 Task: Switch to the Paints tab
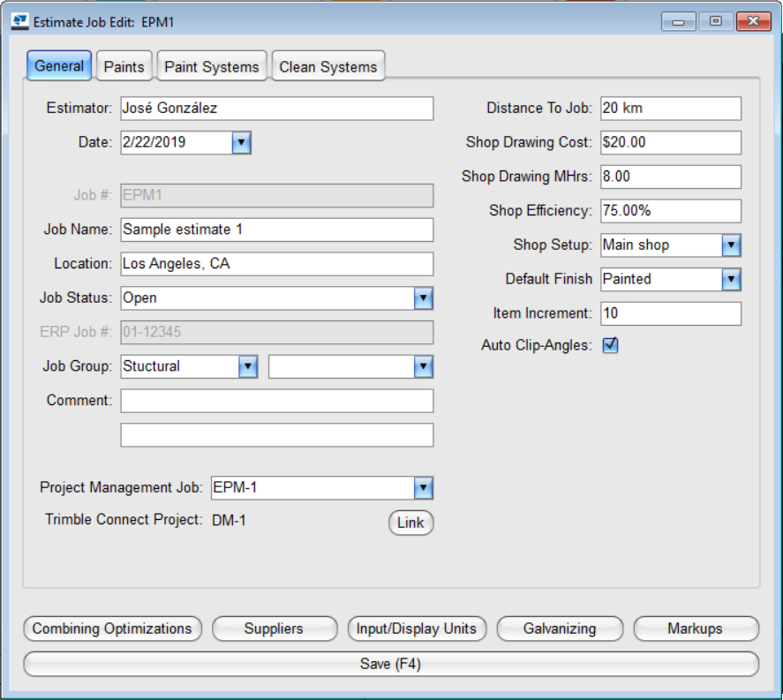point(124,66)
